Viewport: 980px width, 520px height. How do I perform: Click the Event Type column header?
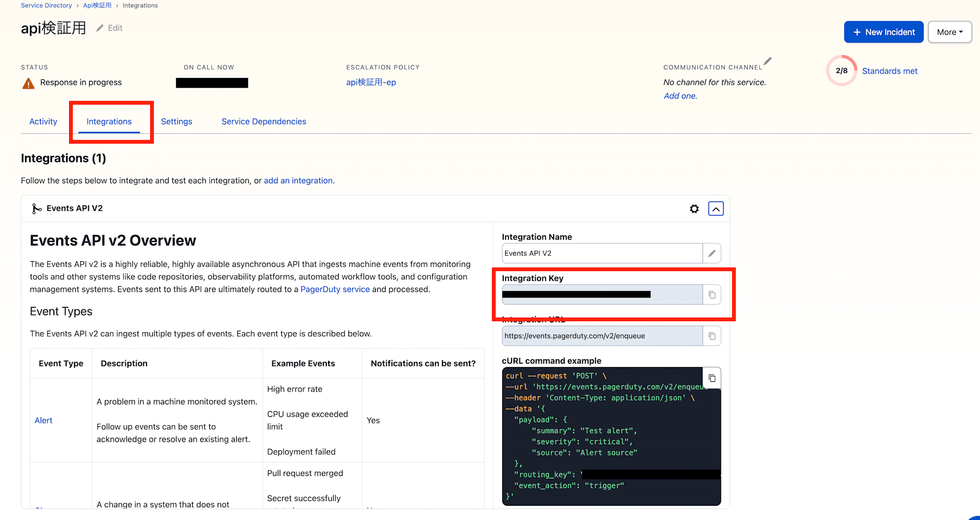point(61,364)
